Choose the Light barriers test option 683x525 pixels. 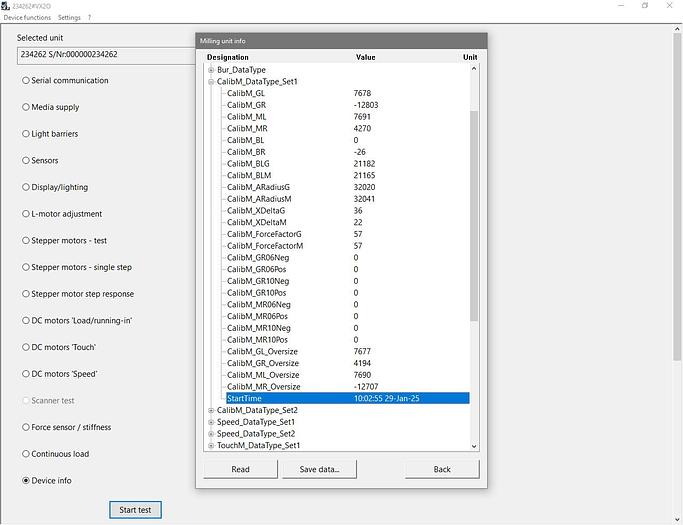(26, 134)
